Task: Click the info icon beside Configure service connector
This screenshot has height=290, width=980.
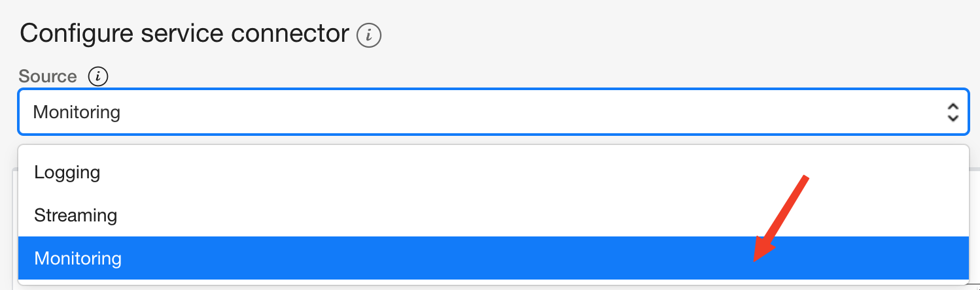Action: [x=369, y=35]
